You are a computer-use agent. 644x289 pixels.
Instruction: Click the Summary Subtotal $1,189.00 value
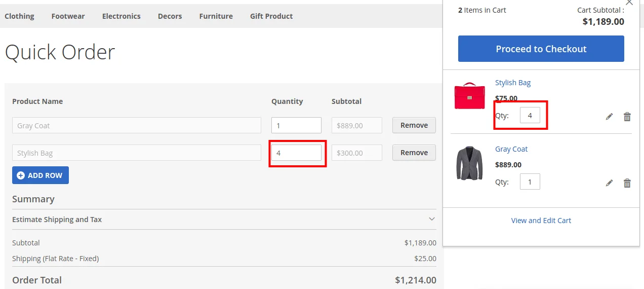(x=420, y=243)
